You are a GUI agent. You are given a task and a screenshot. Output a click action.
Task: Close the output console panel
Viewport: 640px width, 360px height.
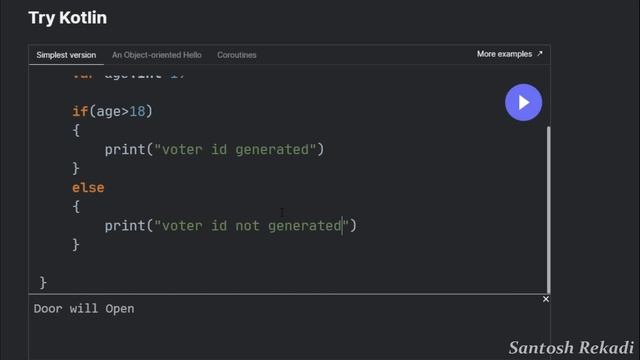[x=546, y=299]
